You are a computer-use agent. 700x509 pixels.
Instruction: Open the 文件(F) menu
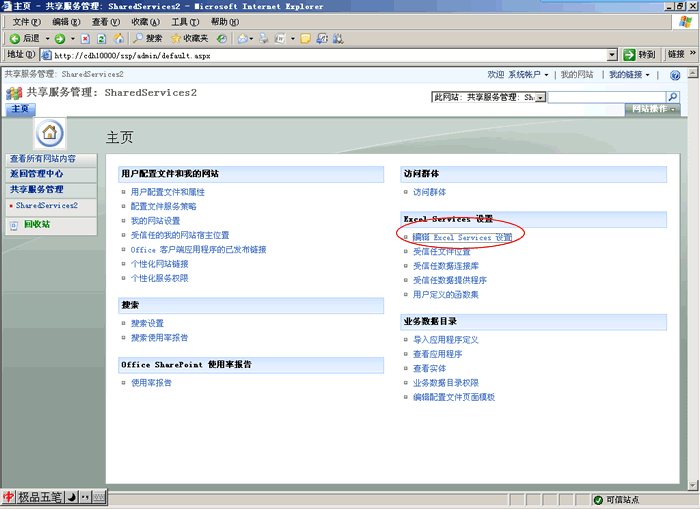coord(26,22)
